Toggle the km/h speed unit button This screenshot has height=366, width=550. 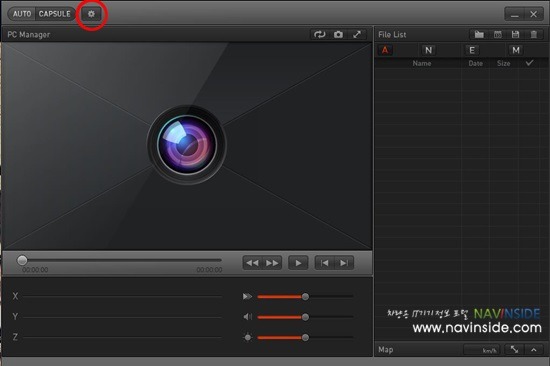481,350
